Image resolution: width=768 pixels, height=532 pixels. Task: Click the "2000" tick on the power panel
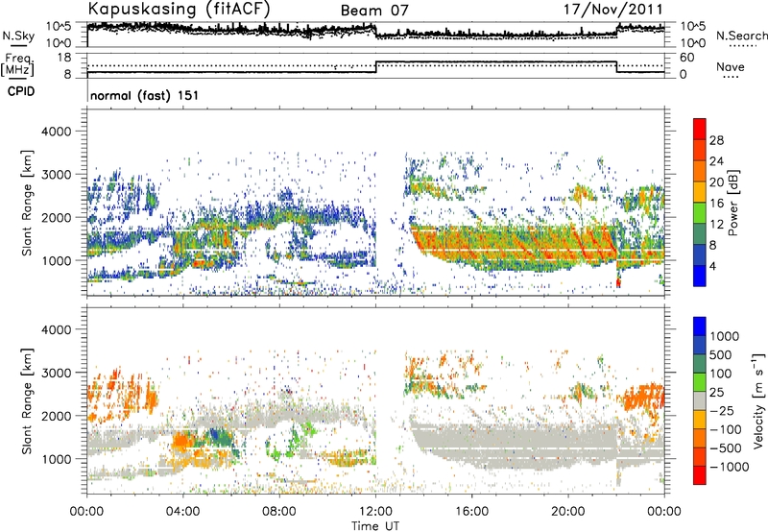(59, 217)
